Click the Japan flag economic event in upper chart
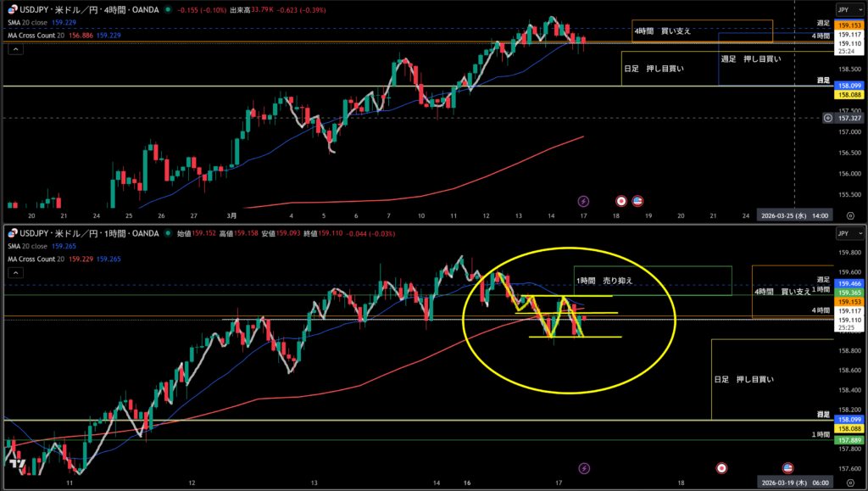 [x=620, y=201]
